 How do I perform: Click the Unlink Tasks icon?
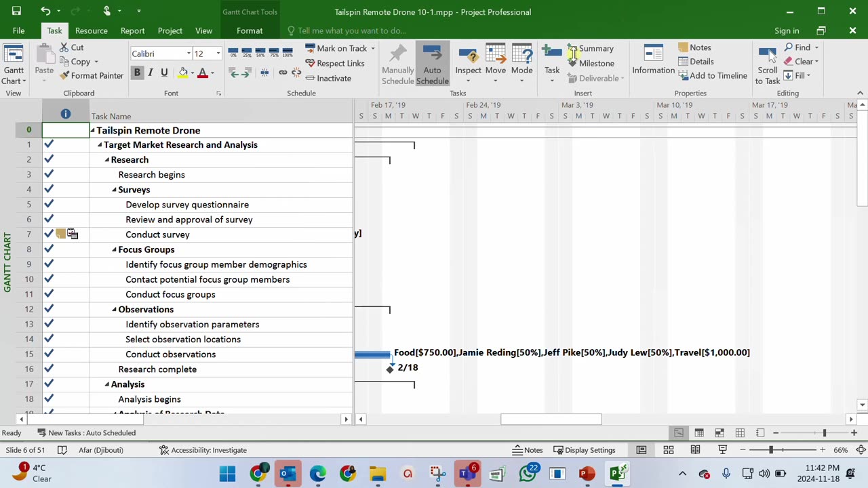pyautogui.click(x=296, y=73)
